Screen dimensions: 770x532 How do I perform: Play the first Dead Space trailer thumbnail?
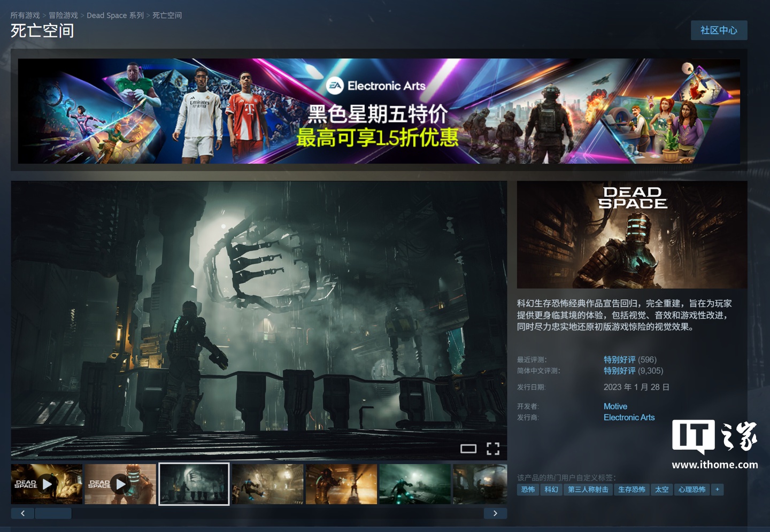click(47, 484)
